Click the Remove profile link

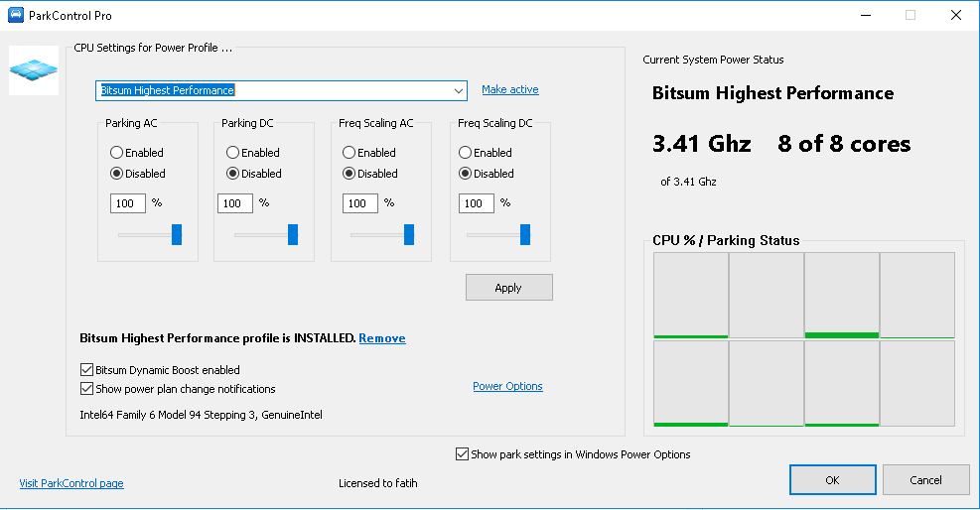[382, 338]
